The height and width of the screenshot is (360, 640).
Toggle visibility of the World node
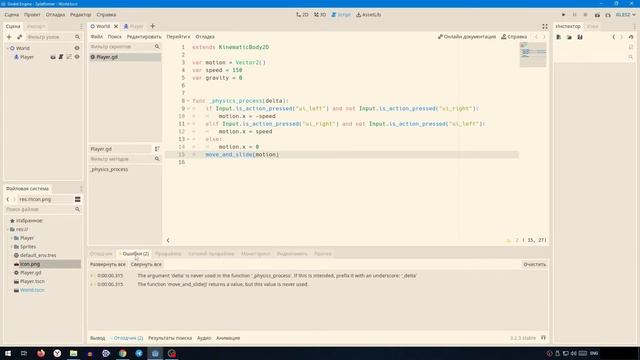click(x=77, y=48)
